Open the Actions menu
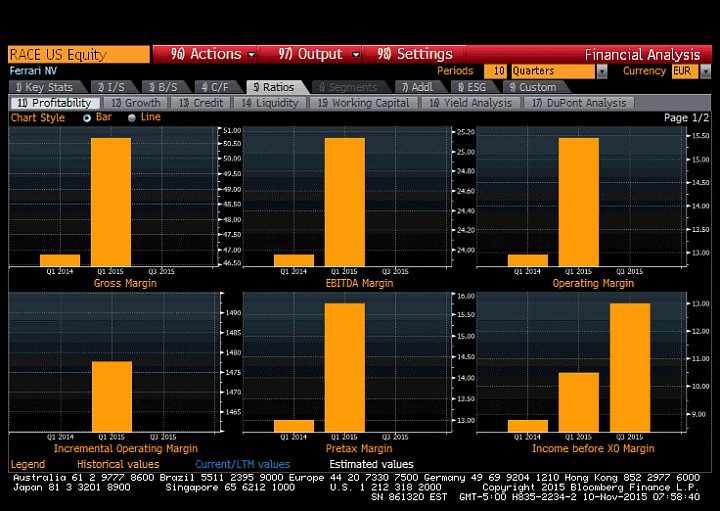The height and width of the screenshot is (511, 720). [x=205, y=54]
